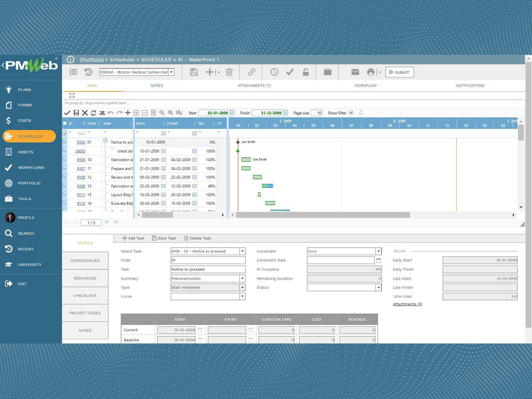Select the radio button for task 9106
Screen dimensions: 532x399
click(65, 160)
